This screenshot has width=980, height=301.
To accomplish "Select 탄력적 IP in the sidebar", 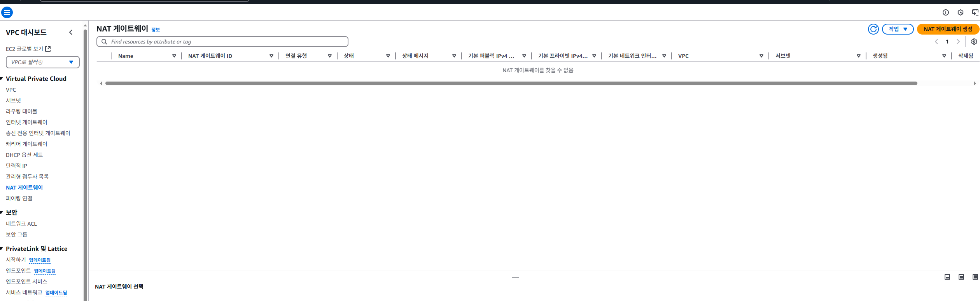I will 16,166.
